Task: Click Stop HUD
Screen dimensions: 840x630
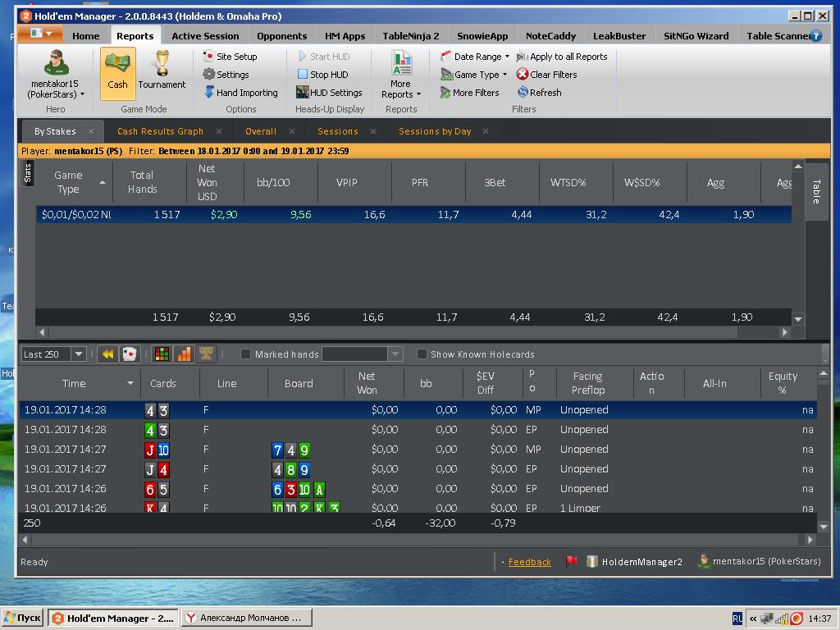Action: coord(323,75)
